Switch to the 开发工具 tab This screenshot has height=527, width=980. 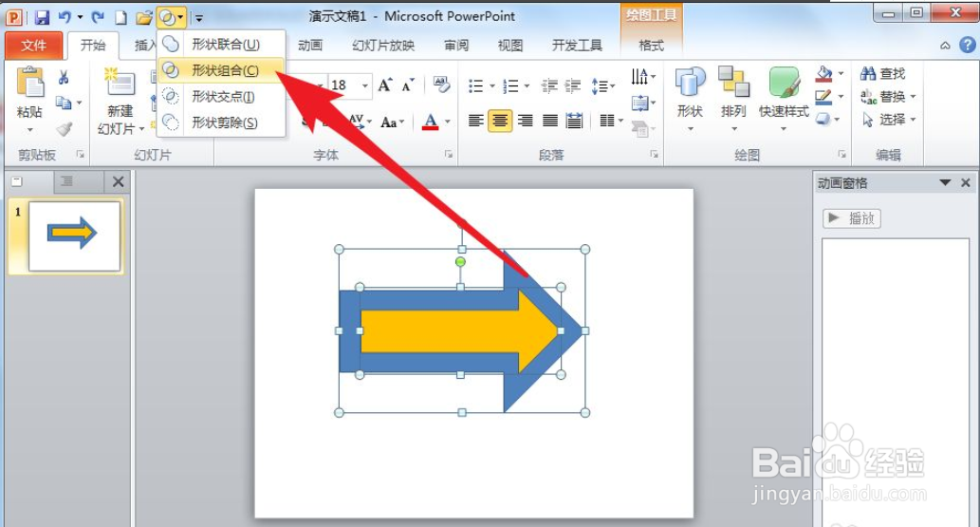click(577, 45)
